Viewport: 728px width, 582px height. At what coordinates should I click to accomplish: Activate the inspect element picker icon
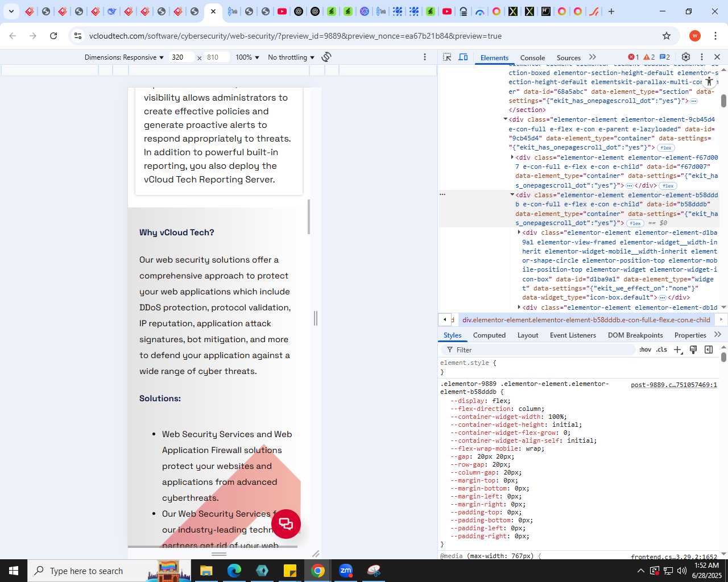tap(447, 57)
